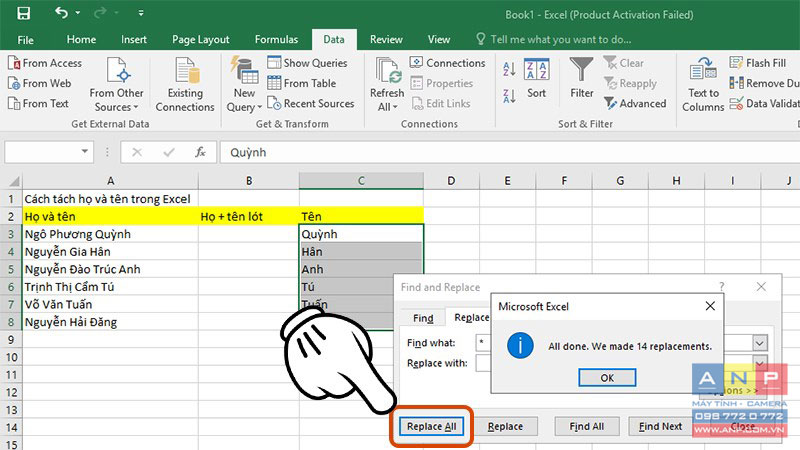This screenshot has height=450, width=800.
Task: Confirm the formula bar entry with checkmark
Action: pos(169,152)
